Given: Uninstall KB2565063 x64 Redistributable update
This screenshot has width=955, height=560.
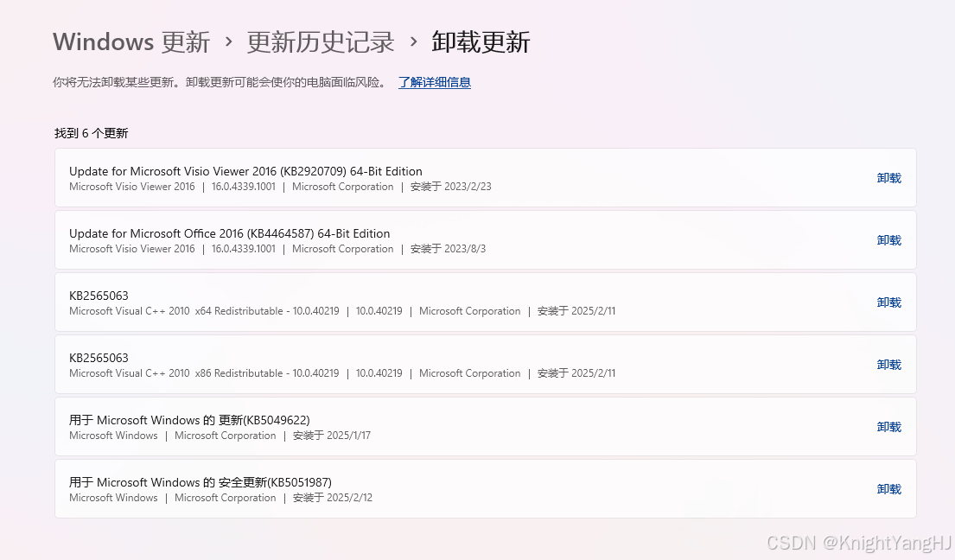Looking at the screenshot, I should click(888, 302).
